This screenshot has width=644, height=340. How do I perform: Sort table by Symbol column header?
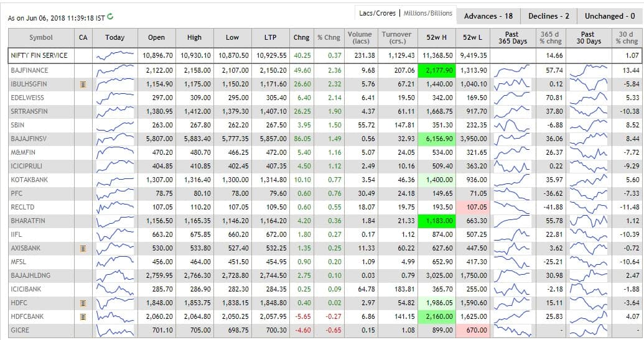coord(41,38)
